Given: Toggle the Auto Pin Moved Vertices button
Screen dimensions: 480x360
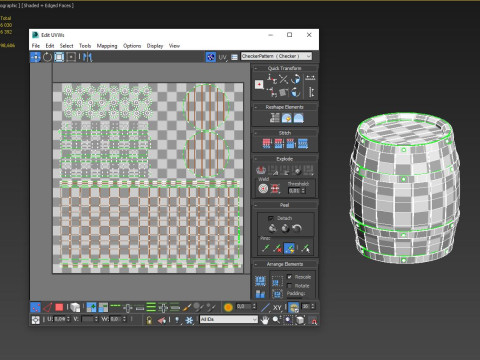Looking at the screenshot, I should click(289, 248).
